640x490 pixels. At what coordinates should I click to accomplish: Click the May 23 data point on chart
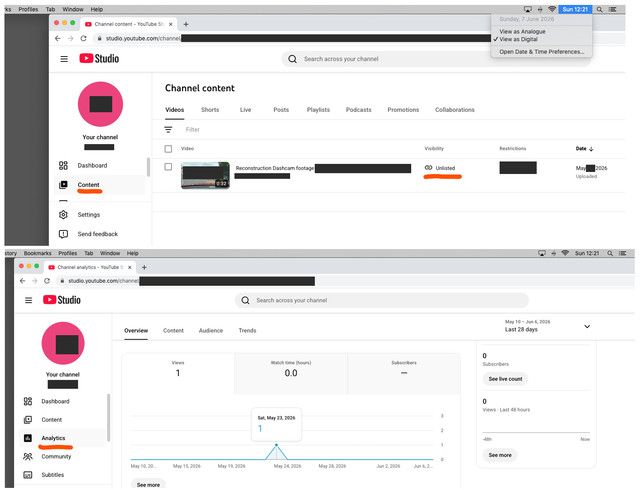pyautogui.click(x=276, y=445)
